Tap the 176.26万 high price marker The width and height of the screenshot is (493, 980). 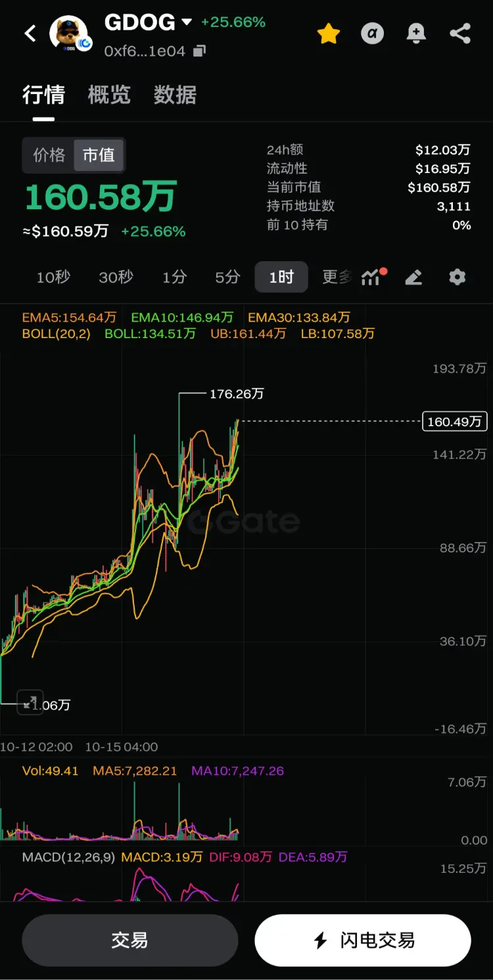click(237, 394)
